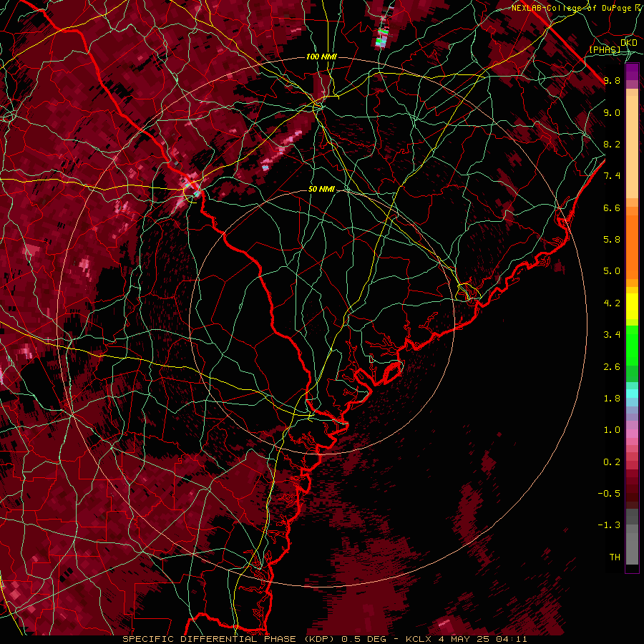
Task: Click the "[PHAS]" units label above the color scale
Action: click(x=605, y=49)
